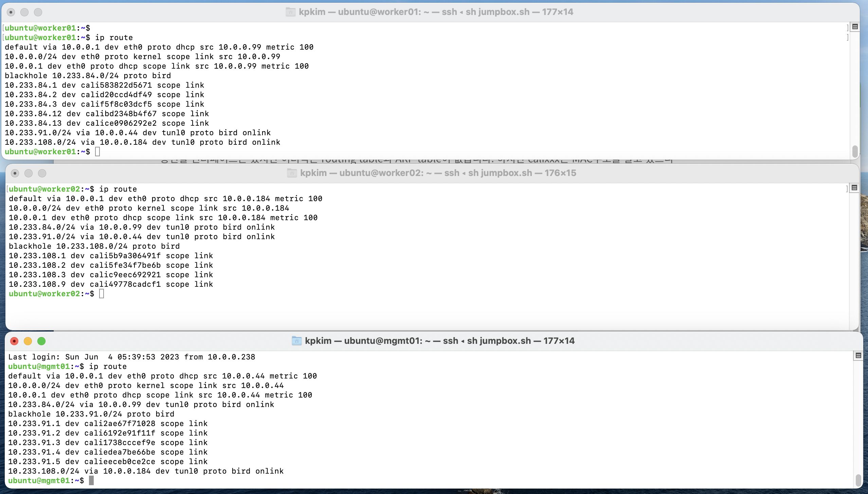Click the folder proxy icon in worker02 title

pyautogui.click(x=292, y=173)
